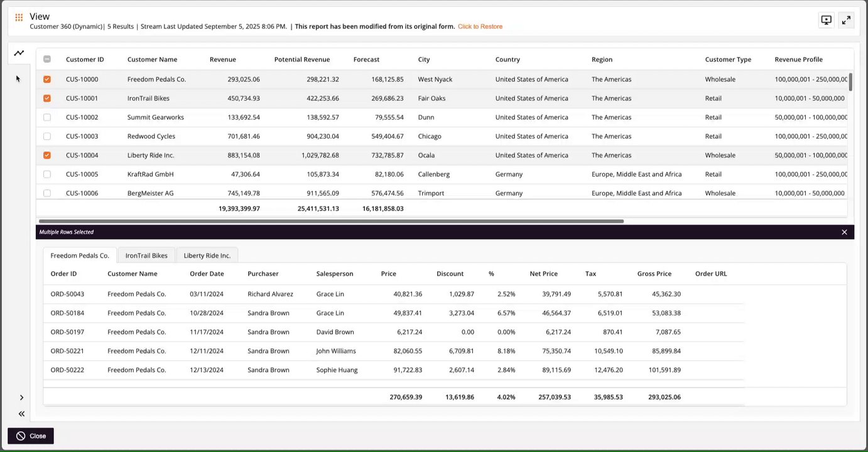Close the Multiple Rows Selected panel
This screenshot has width=868, height=452.
click(844, 232)
